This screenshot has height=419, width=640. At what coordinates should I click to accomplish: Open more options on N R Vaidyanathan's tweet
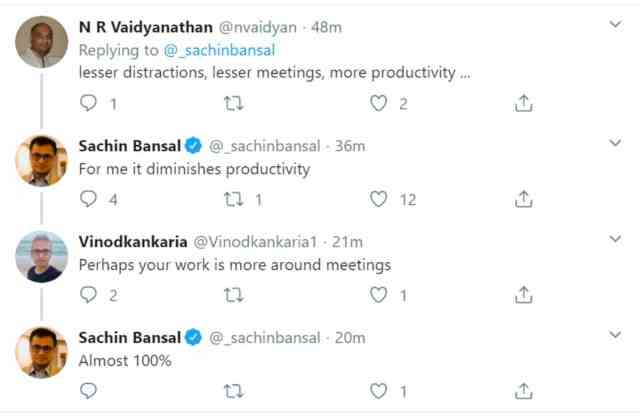point(615,23)
